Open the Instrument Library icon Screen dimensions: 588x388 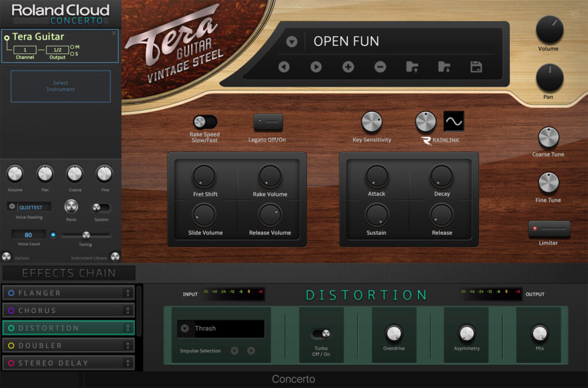coord(115,256)
